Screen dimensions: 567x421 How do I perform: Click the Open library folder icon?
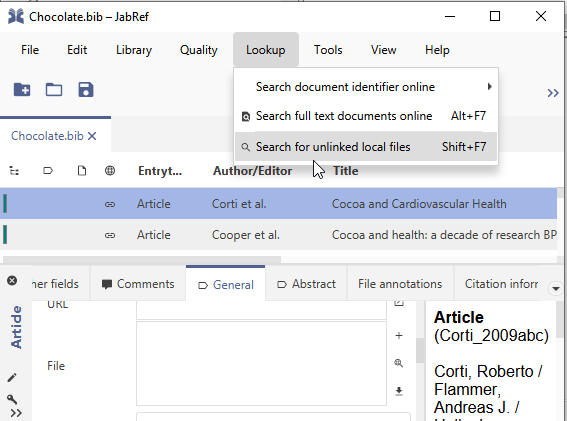(x=54, y=90)
